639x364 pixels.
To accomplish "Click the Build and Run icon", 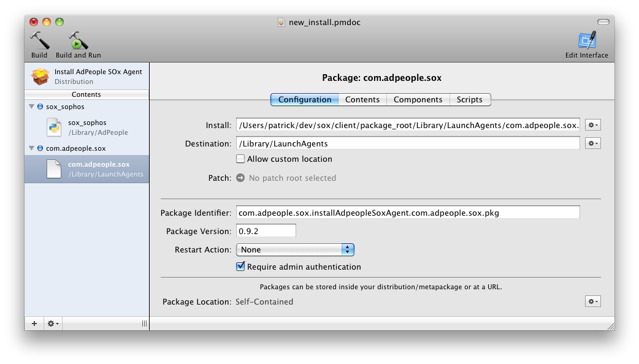I will point(78,40).
